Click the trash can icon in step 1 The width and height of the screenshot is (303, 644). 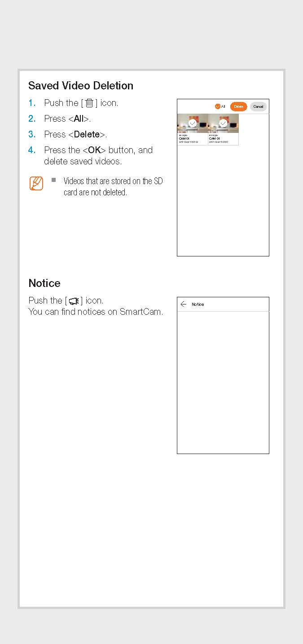(89, 103)
